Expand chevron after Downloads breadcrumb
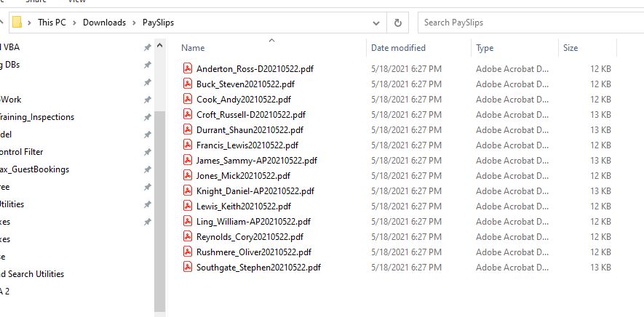 coord(135,23)
